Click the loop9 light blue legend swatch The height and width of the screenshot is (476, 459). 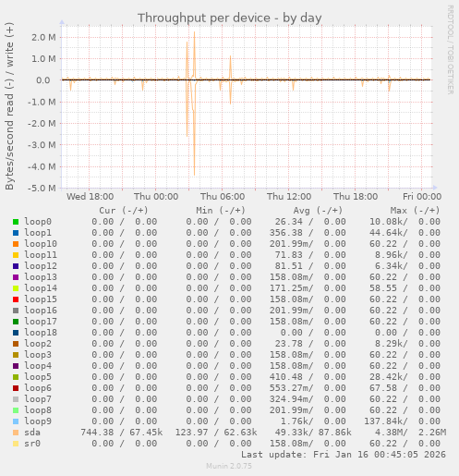click(16, 421)
